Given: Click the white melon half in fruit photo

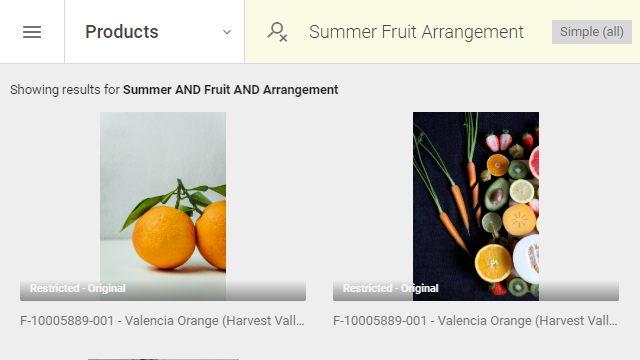Looking at the screenshot, I should coord(527,258).
